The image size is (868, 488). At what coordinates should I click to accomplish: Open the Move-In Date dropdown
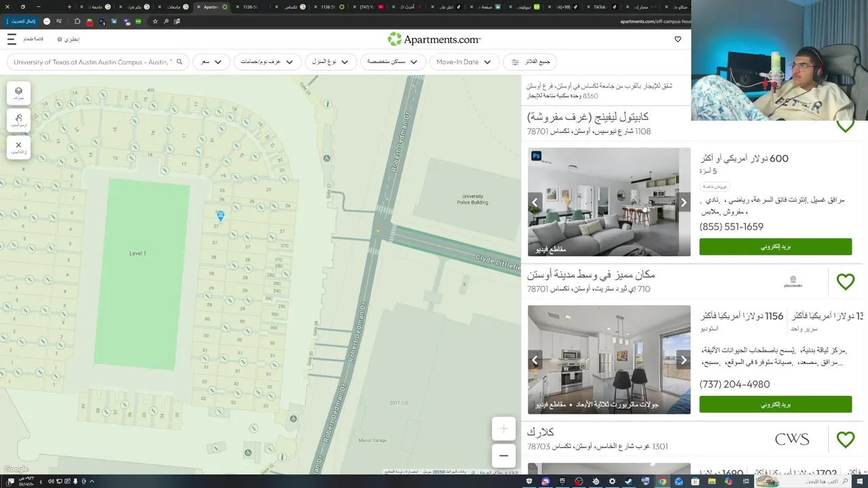point(465,62)
